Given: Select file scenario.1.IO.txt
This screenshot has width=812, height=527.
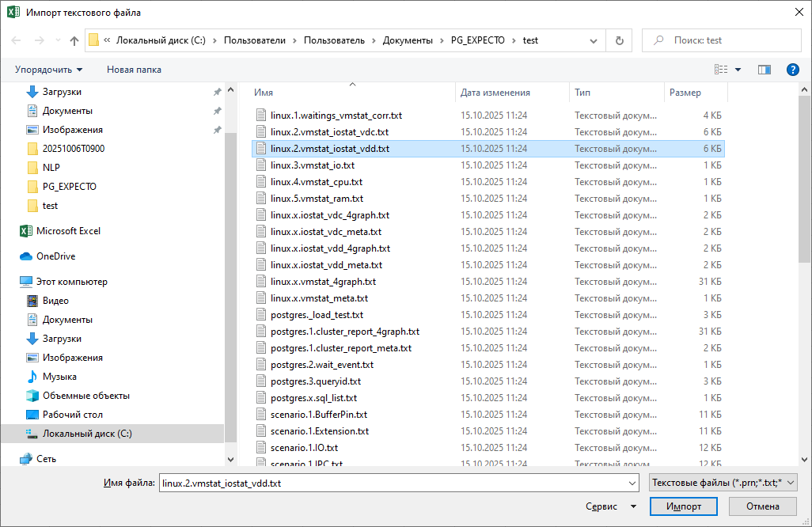Looking at the screenshot, I should click(x=304, y=448).
